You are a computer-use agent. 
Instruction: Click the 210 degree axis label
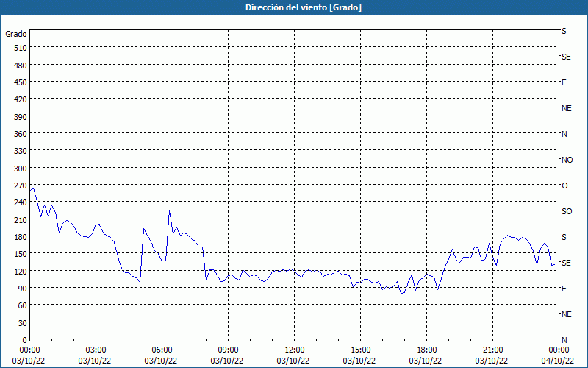pos(21,220)
